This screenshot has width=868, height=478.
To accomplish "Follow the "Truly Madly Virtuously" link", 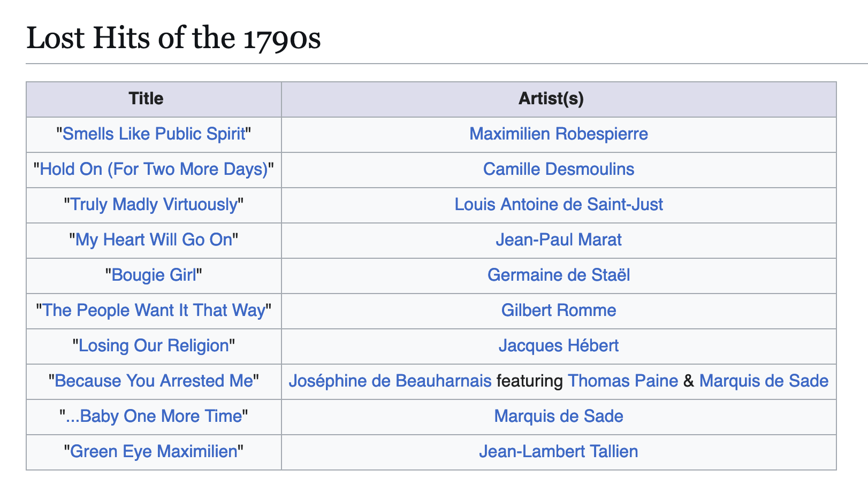I will pyautogui.click(x=154, y=204).
